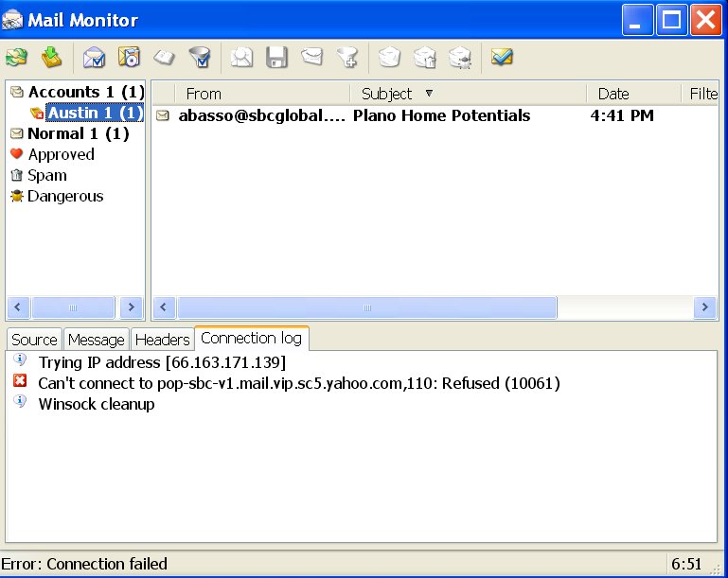Click the download mail icon with green arrow
728x578 pixels.
[x=51, y=58]
